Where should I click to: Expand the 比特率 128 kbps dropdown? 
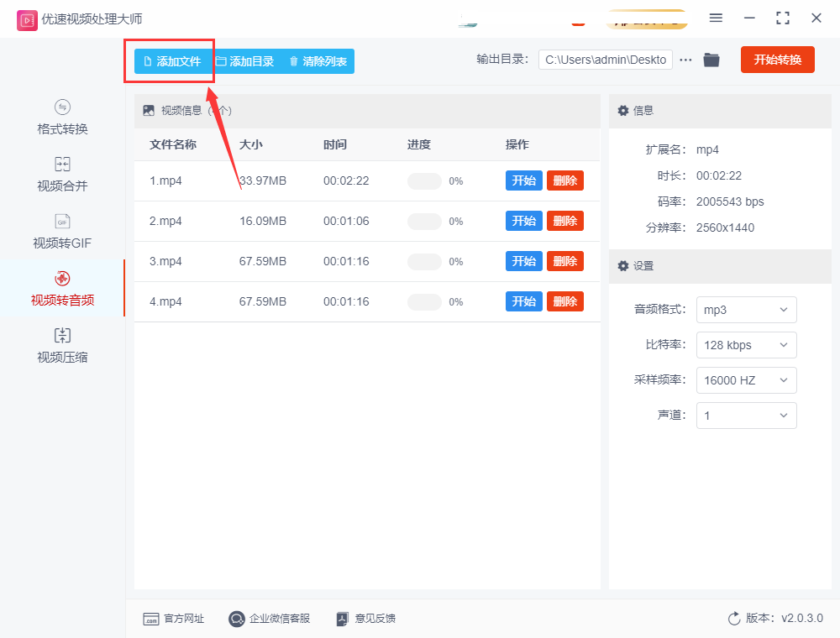pyautogui.click(x=746, y=345)
